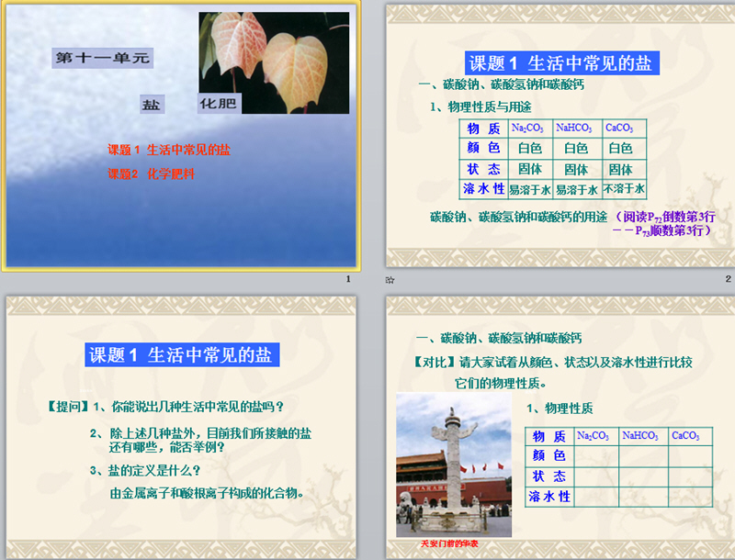Click the '化肥' text box on slide 1

click(x=218, y=104)
